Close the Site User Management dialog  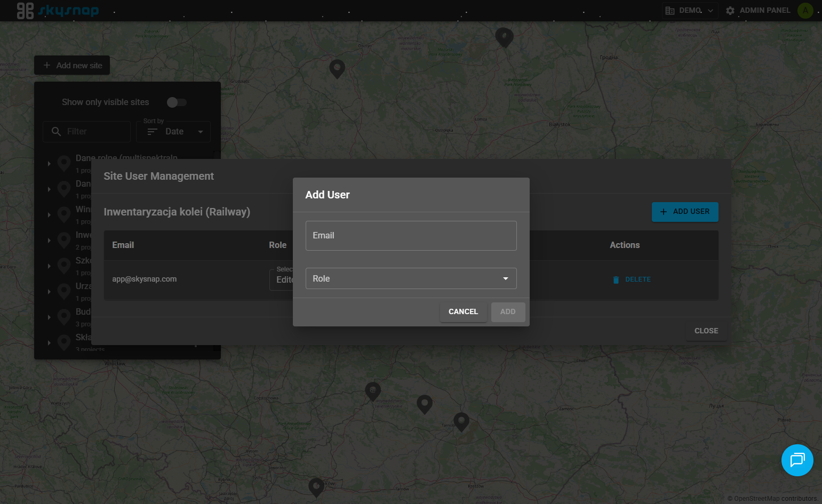coord(706,331)
